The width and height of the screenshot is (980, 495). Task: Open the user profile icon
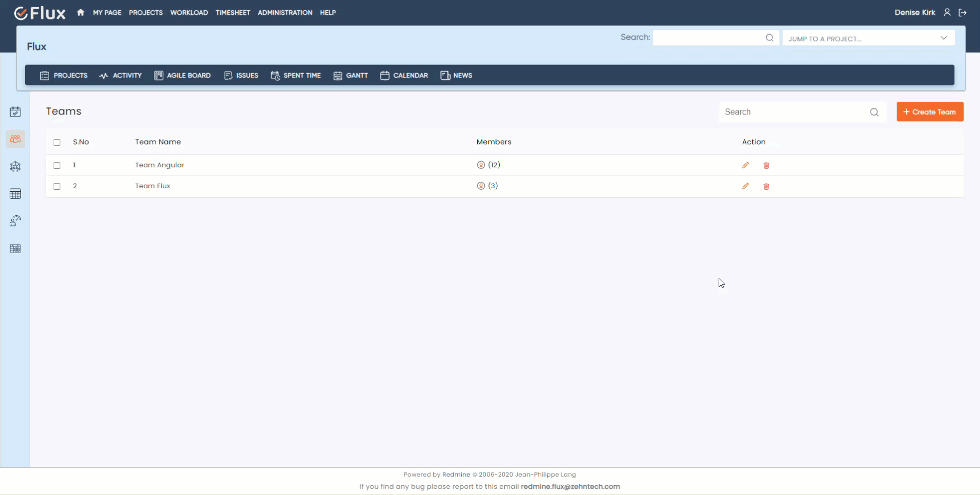947,12
